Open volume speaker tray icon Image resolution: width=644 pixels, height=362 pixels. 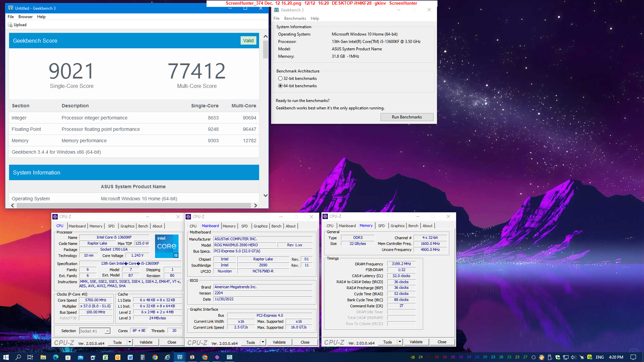(x=574, y=357)
